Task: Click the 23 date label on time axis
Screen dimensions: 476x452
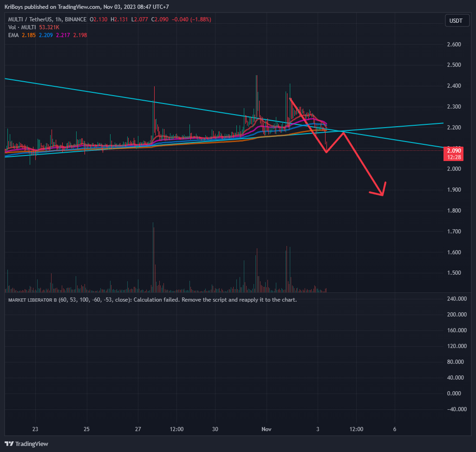Action: [x=35, y=429]
